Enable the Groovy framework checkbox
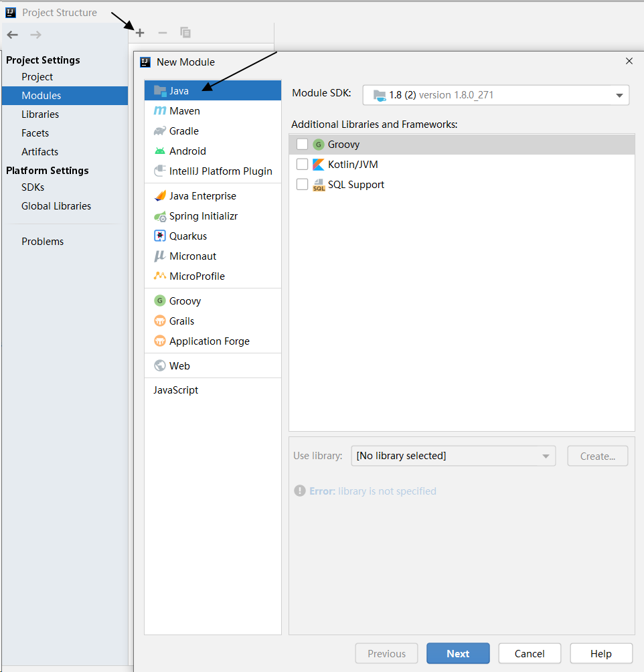This screenshot has height=672, width=644. [x=303, y=144]
